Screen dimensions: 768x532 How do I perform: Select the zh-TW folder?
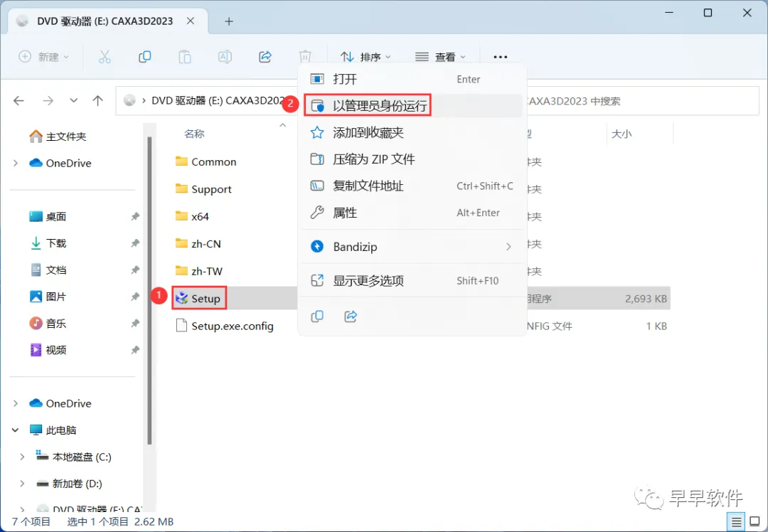point(199,272)
